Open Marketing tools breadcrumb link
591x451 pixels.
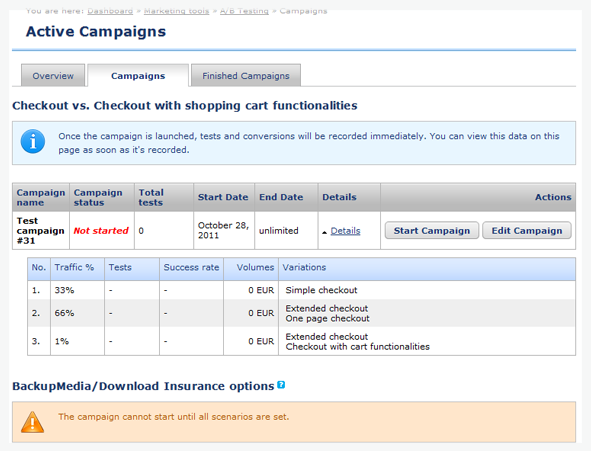(176, 11)
